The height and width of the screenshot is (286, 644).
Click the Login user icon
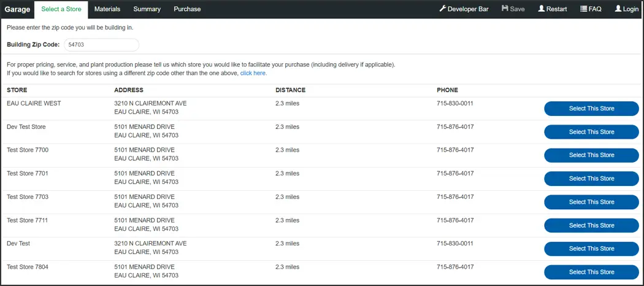tap(618, 9)
